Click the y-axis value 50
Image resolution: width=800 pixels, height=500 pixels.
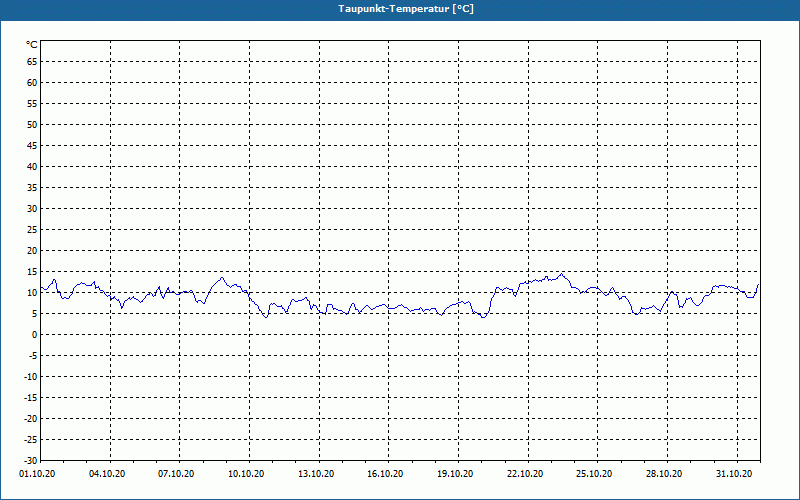(x=32, y=124)
